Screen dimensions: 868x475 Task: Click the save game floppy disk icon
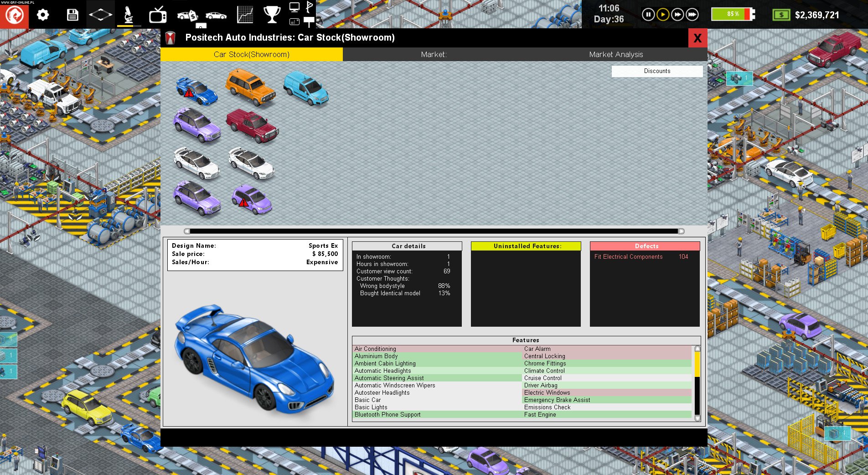72,14
